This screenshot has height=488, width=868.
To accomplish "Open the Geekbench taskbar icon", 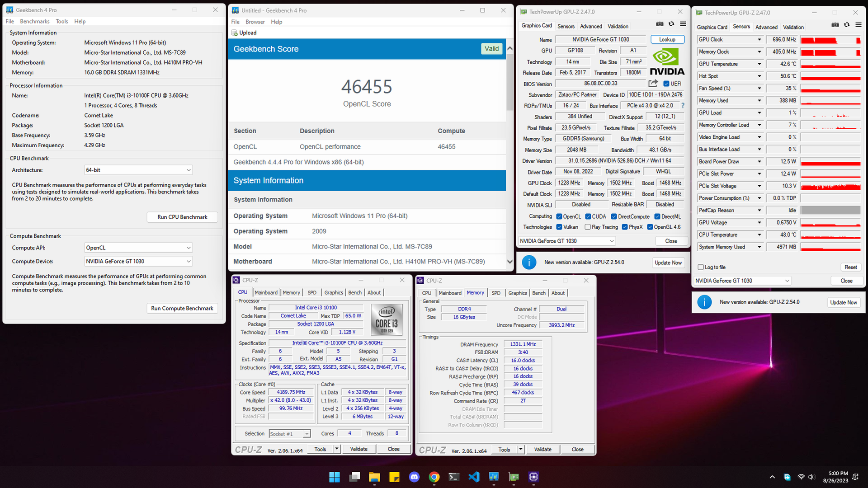I will [x=494, y=477].
